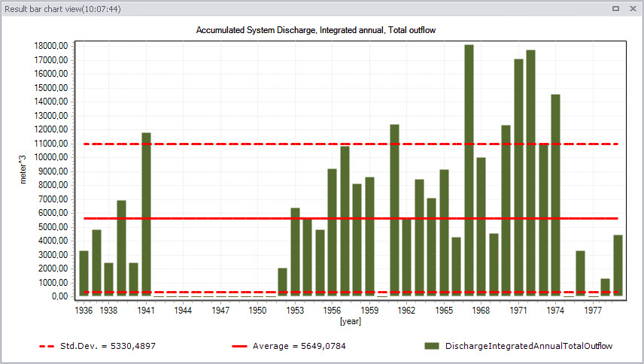The height and width of the screenshot is (364, 644).
Task: Click the red dashed Std.Dev. legend marker
Action: coord(47,347)
